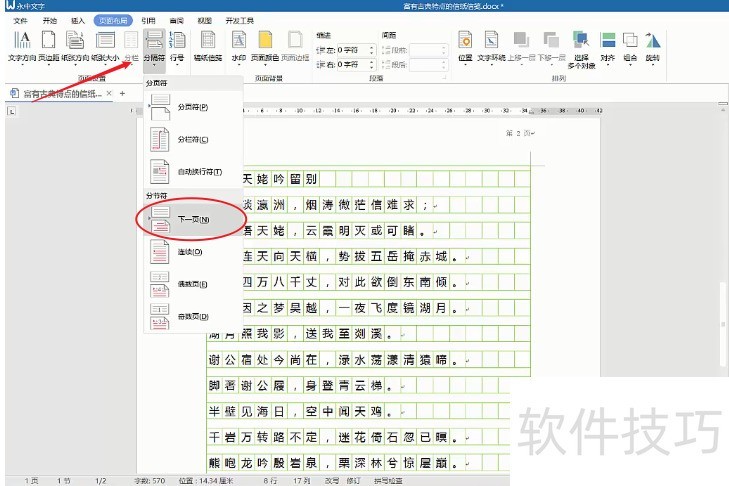This screenshot has height=486, width=729.
Task: Open the 文字方向 text direction tool
Action: (x=22, y=47)
